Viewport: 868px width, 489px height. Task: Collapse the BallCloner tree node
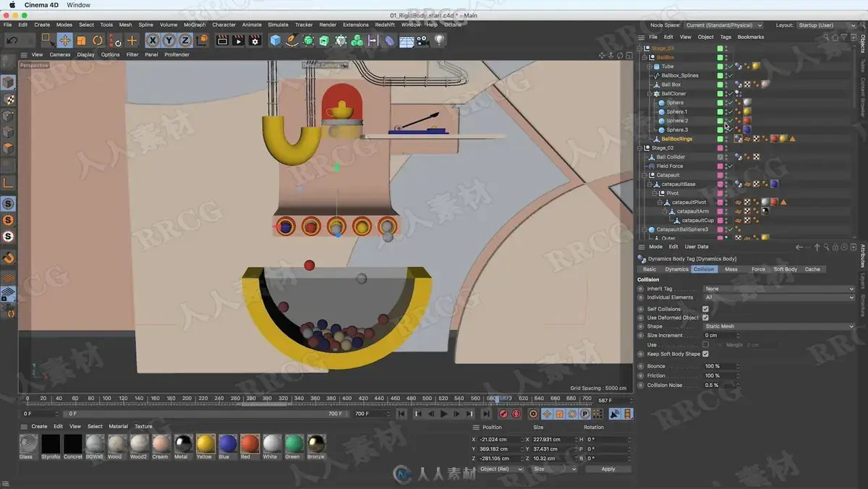tap(649, 93)
